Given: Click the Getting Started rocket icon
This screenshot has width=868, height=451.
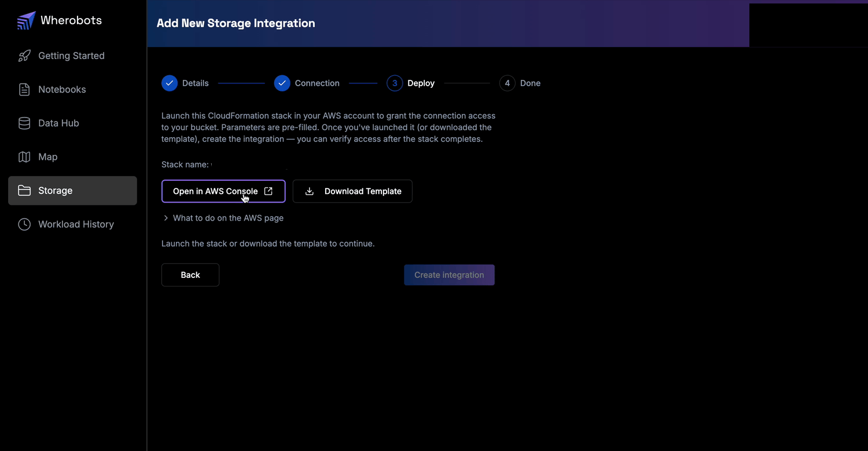Looking at the screenshot, I should point(24,56).
